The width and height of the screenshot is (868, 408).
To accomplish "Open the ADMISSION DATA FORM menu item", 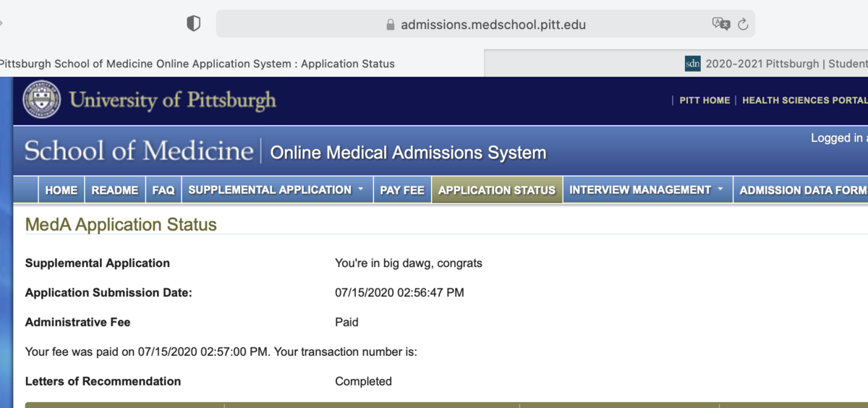I will (x=800, y=190).
